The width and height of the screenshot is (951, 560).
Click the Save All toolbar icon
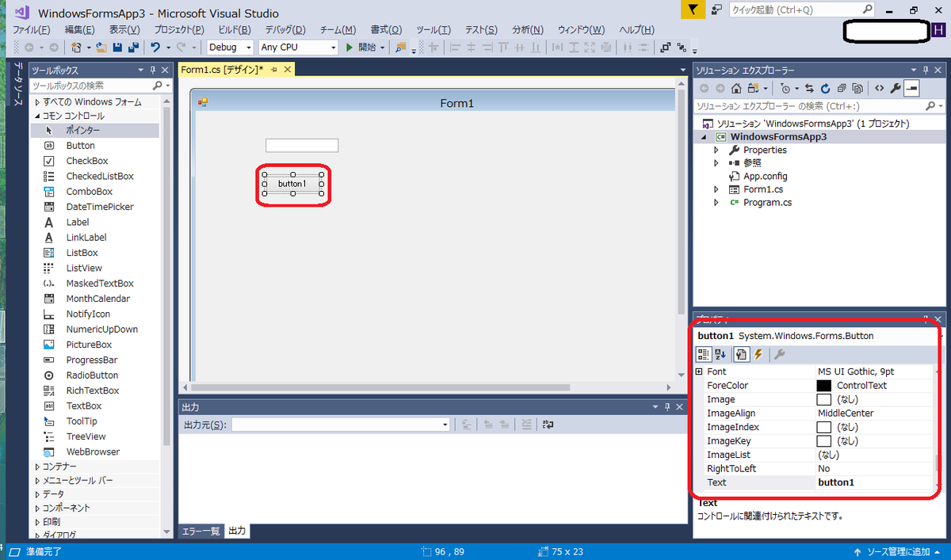point(132,48)
